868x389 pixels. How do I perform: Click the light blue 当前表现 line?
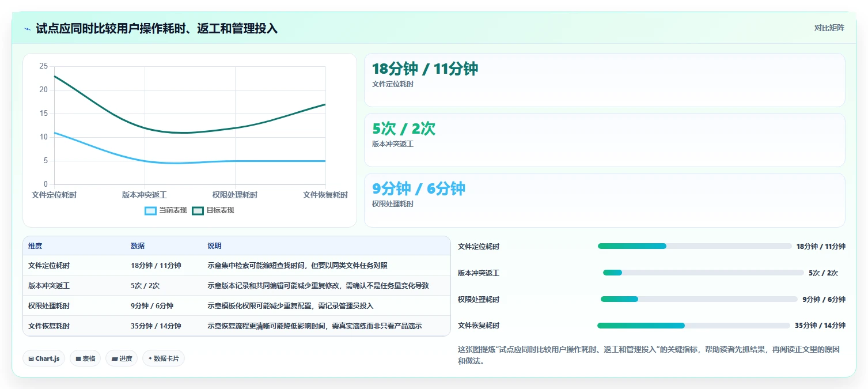pyautogui.click(x=190, y=163)
